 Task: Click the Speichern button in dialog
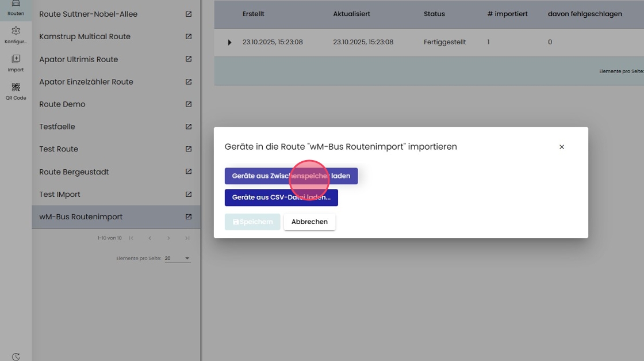(252, 222)
